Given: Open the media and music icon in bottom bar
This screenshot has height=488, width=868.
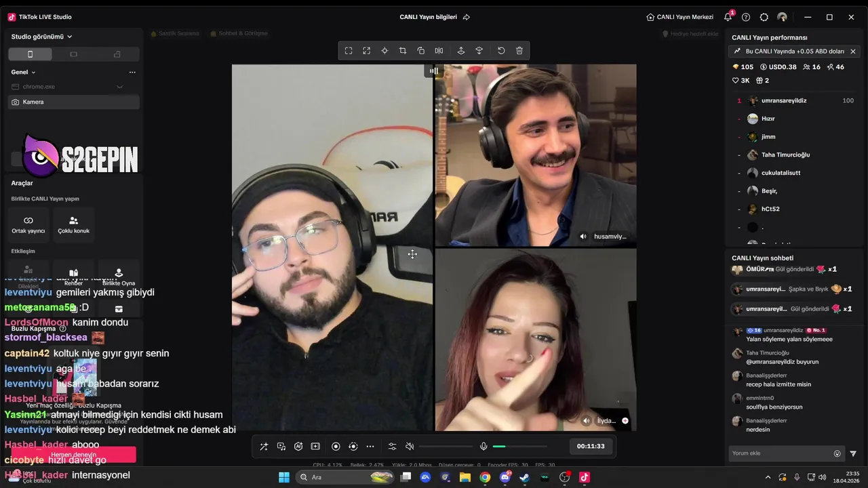Looking at the screenshot, I should tap(281, 446).
